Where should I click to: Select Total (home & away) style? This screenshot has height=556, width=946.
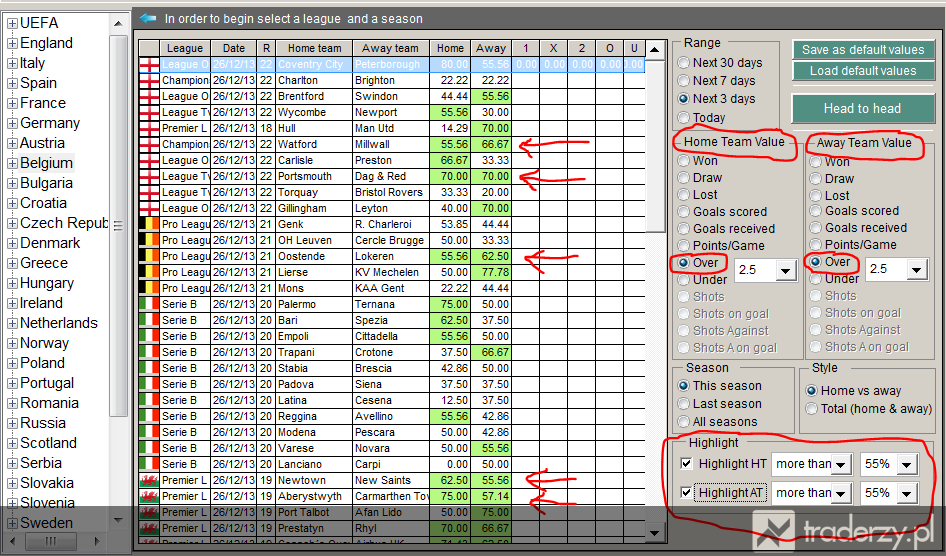pos(811,409)
